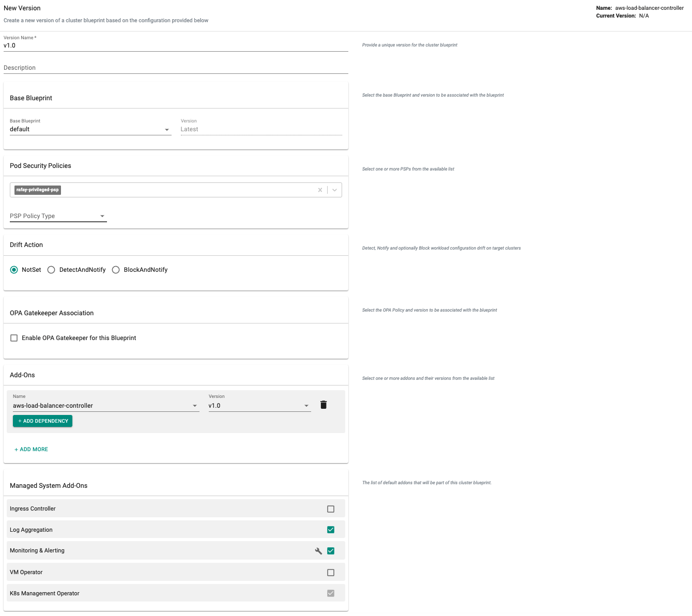692x616 pixels.
Task: Open Base Blueprint Version field showing Latest
Action: coord(261,129)
